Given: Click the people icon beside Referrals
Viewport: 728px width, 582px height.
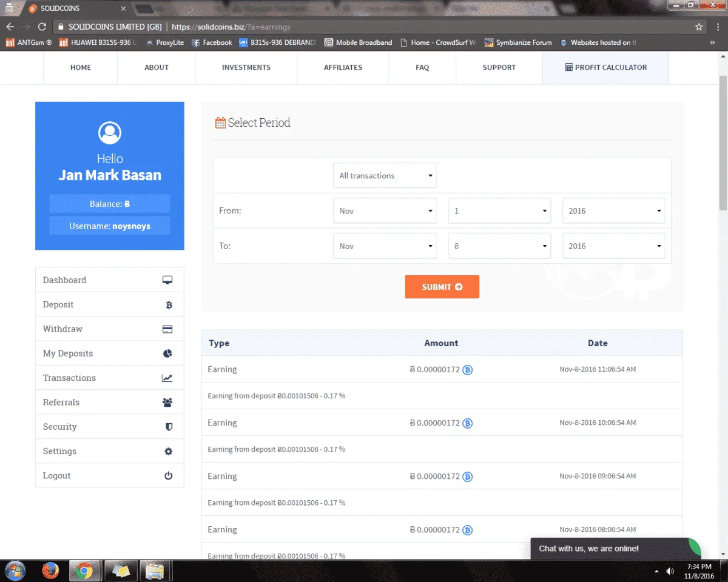Looking at the screenshot, I should tap(167, 403).
